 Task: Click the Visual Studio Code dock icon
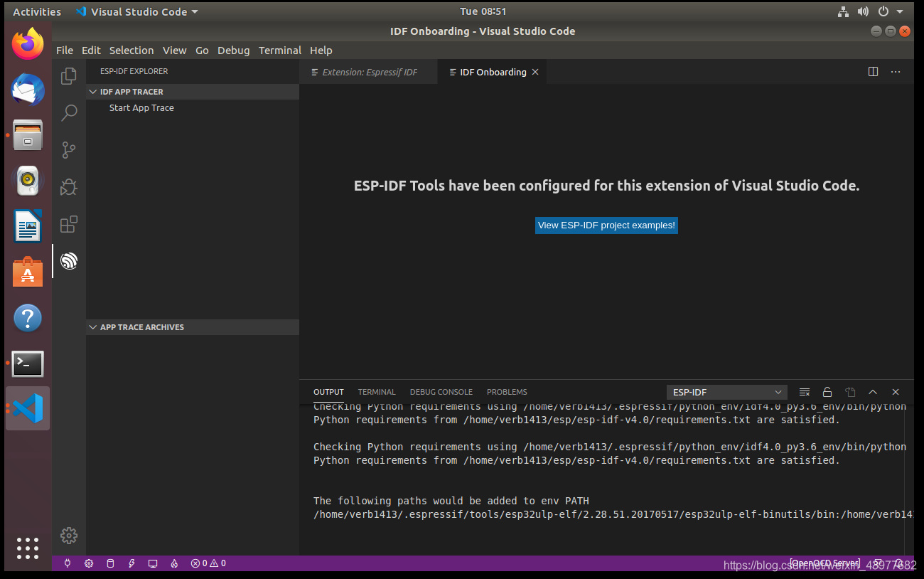(x=28, y=409)
